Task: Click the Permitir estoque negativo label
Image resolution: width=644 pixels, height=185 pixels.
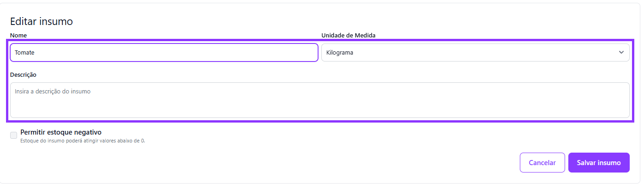Action: coord(61,132)
